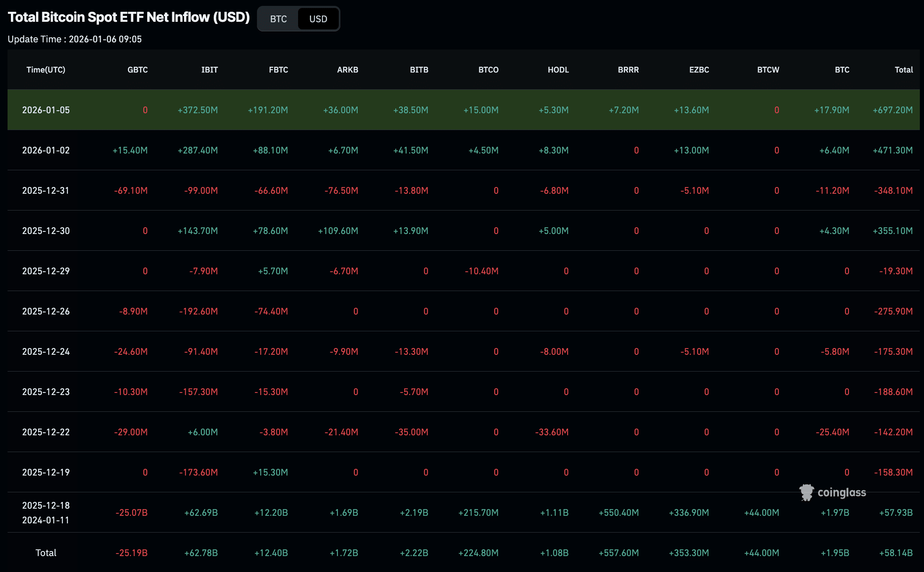Click the bottom Total row label
This screenshot has width=924, height=572.
coord(46,553)
